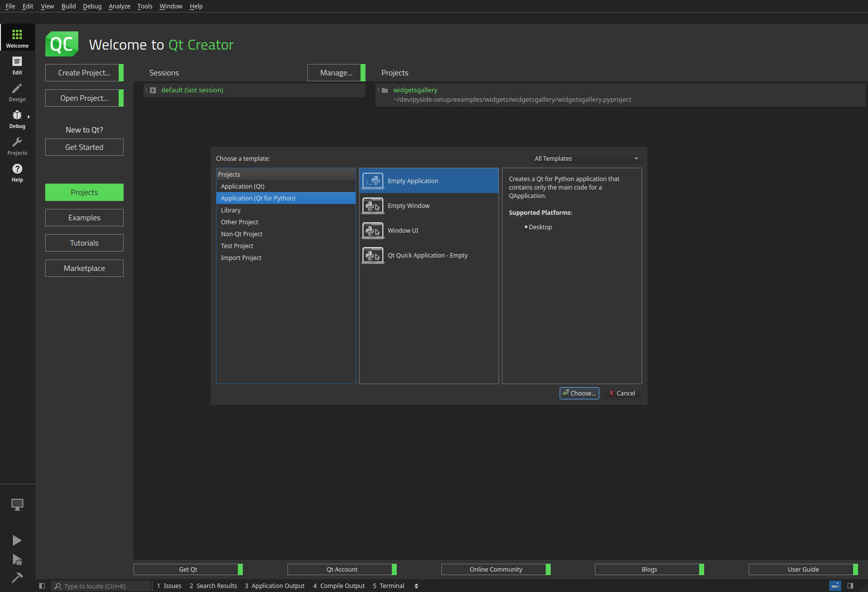Open the kit selector monitor icon
868x592 pixels.
(17, 505)
